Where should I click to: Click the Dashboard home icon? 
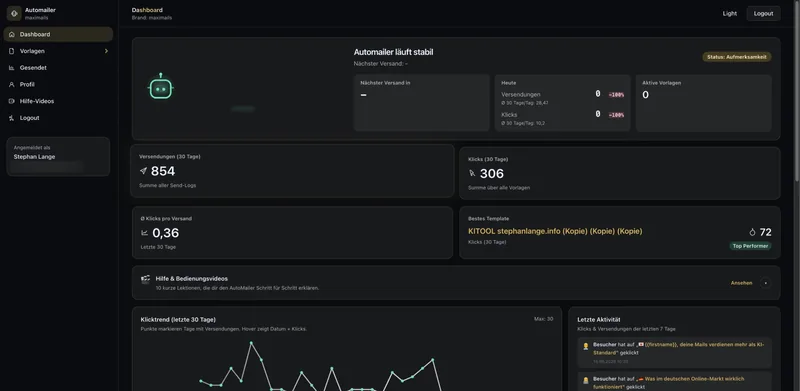click(12, 34)
